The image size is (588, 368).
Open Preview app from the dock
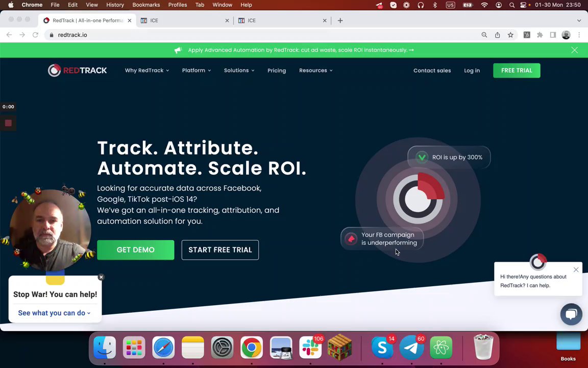point(281,348)
